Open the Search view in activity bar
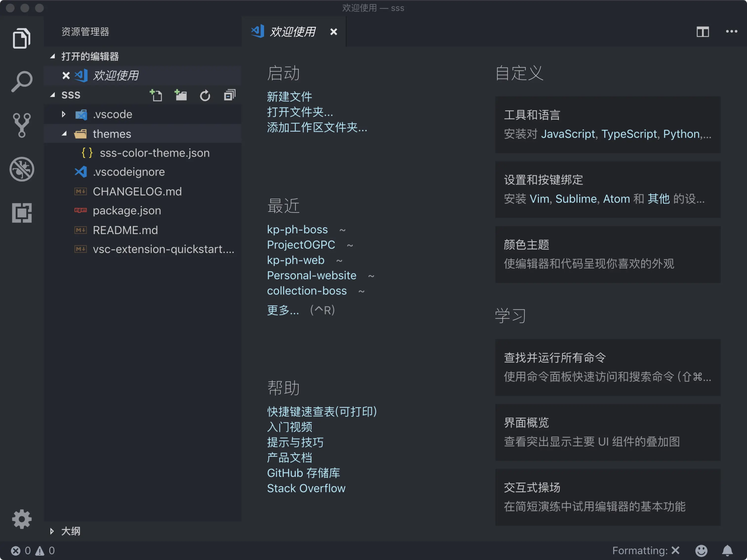 pos(21,81)
